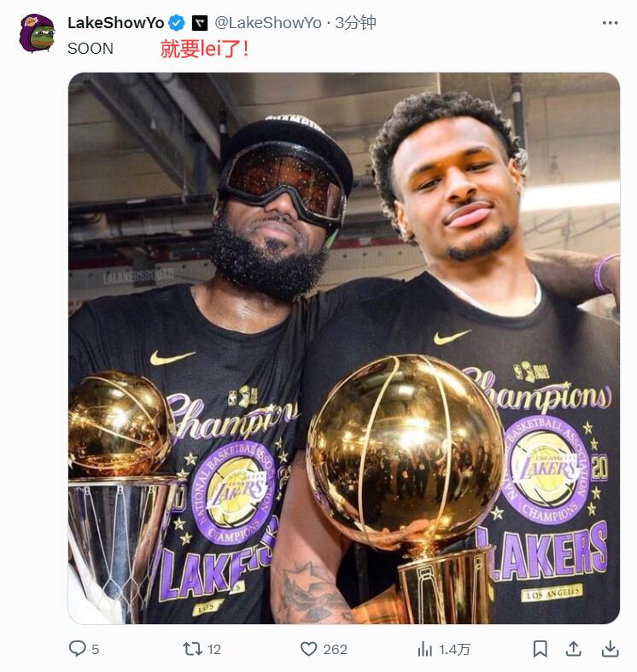Screen dimensions: 637x672
Task: Click the reply speech bubble icon
Action: point(77,649)
